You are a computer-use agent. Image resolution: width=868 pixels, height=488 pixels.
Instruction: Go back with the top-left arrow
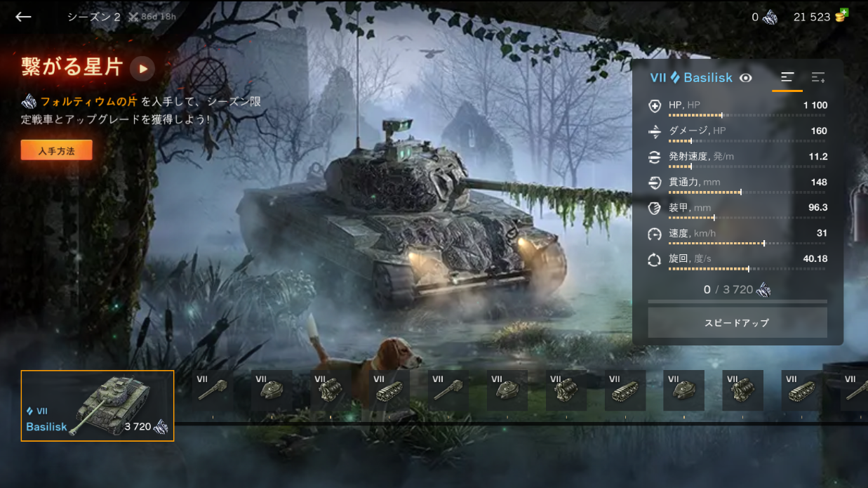pyautogui.click(x=23, y=17)
